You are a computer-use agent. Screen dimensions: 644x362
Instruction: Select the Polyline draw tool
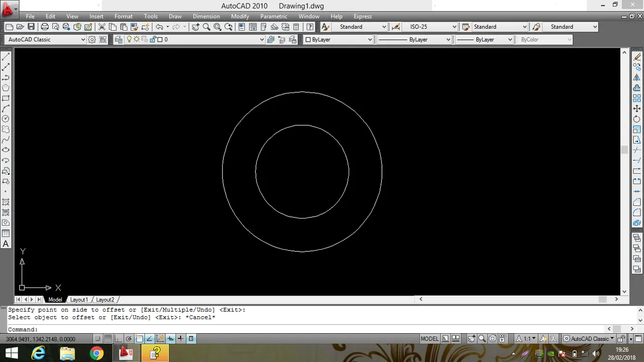pos(6,78)
